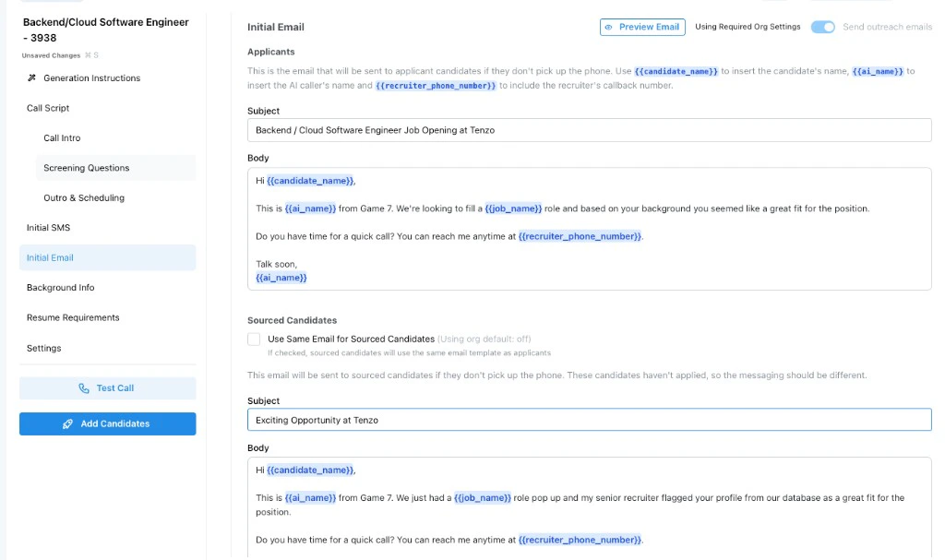Switch to Initial SMS
The image size is (945, 560).
click(x=48, y=227)
